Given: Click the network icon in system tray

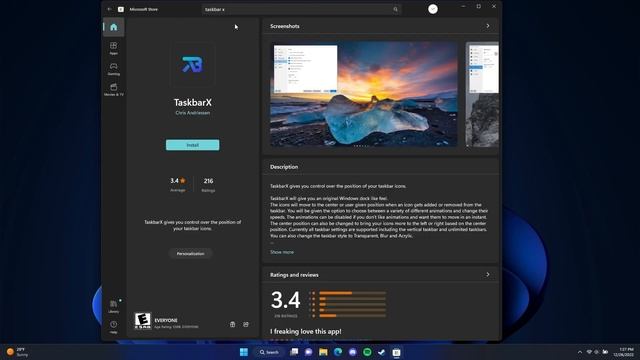Looking at the screenshot, I should pos(589,352).
